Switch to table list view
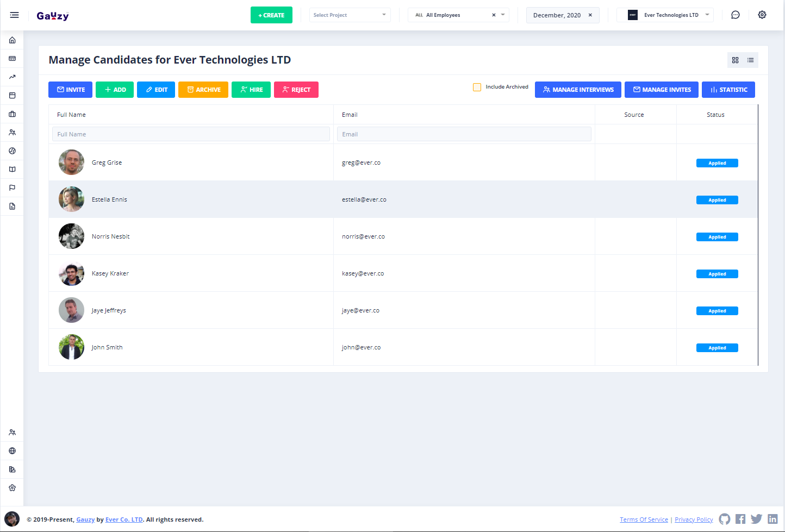Image resolution: width=785 pixels, height=532 pixels. tap(750, 60)
